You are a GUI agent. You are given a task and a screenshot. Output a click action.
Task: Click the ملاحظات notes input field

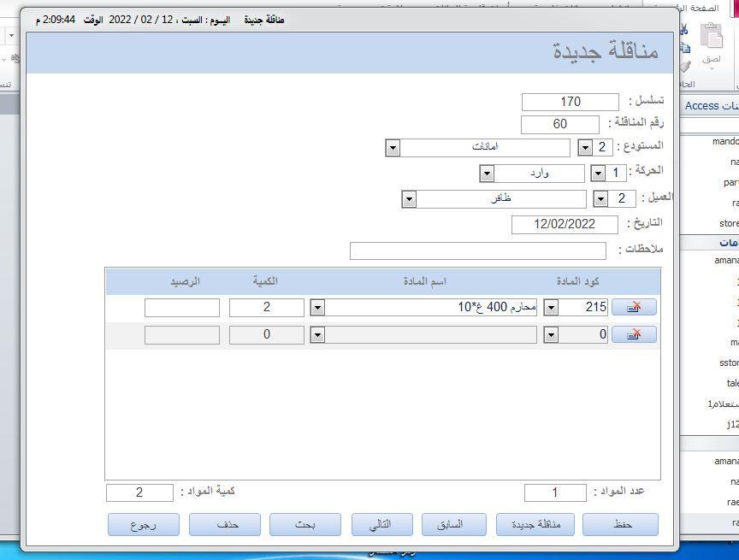[x=477, y=251]
